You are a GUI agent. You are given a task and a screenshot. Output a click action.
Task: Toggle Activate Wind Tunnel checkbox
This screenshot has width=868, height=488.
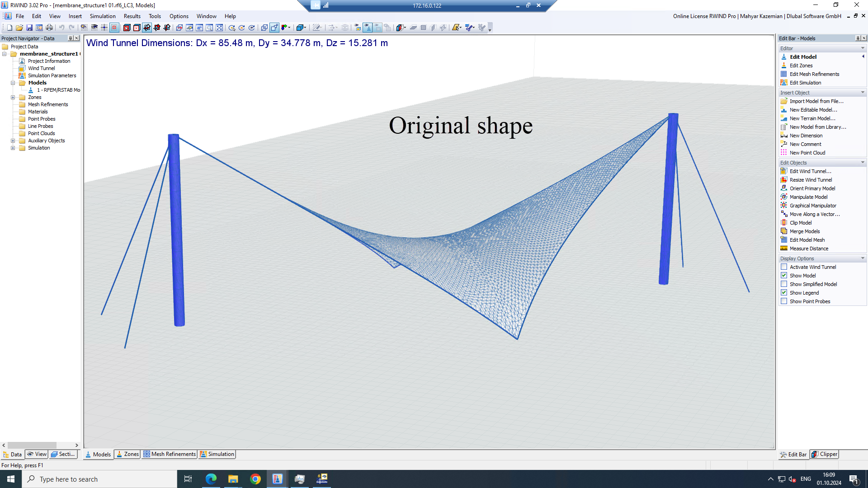click(x=784, y=266)
